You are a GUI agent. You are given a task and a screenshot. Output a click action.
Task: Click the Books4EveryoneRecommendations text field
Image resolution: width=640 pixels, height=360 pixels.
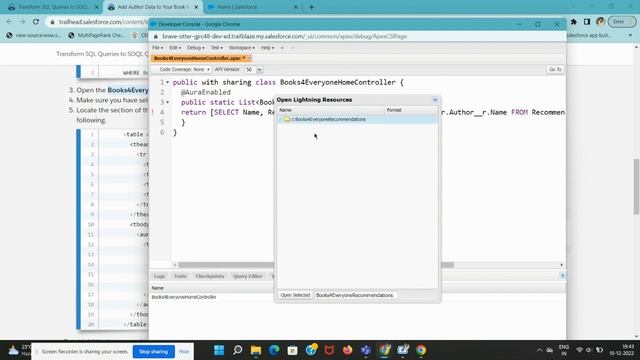[x=355, y=295]
